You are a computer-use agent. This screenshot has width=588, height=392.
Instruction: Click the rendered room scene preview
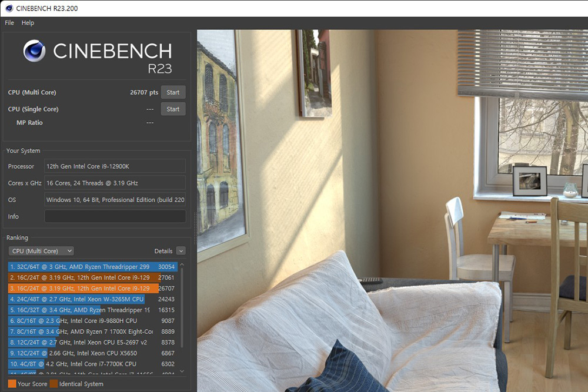coord(392,210)
